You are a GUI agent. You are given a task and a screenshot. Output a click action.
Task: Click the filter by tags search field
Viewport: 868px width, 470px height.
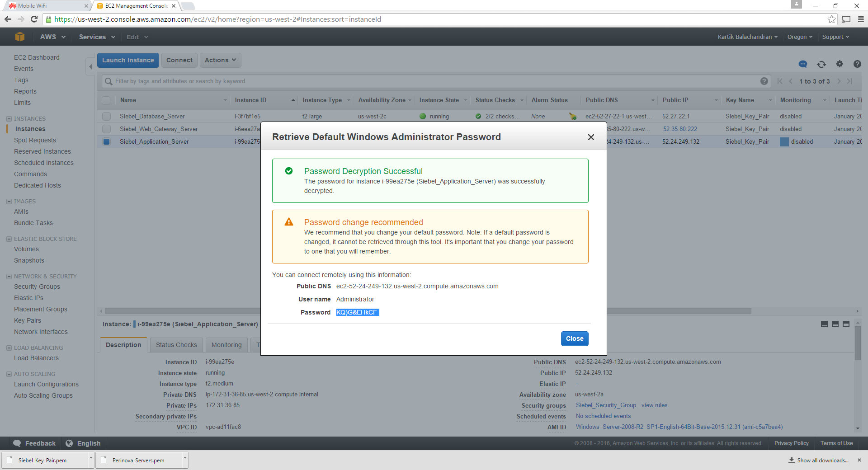pyautogui.click(x=436, y=81)
